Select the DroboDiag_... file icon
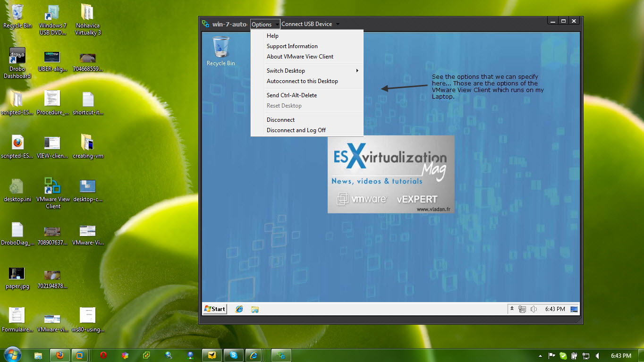The height and width of the screenshot is (362, 644). coord(17,234)
